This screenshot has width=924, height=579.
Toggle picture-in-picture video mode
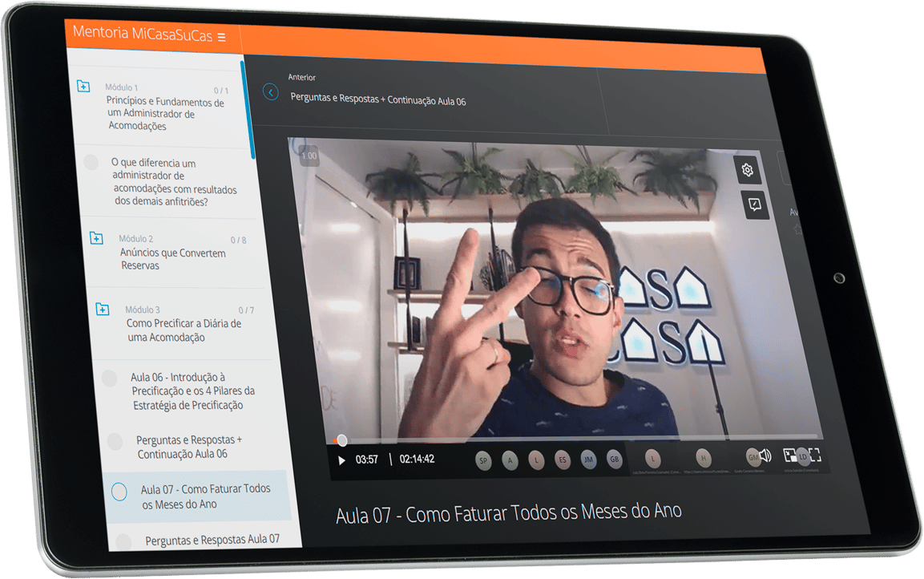point(790,456)
